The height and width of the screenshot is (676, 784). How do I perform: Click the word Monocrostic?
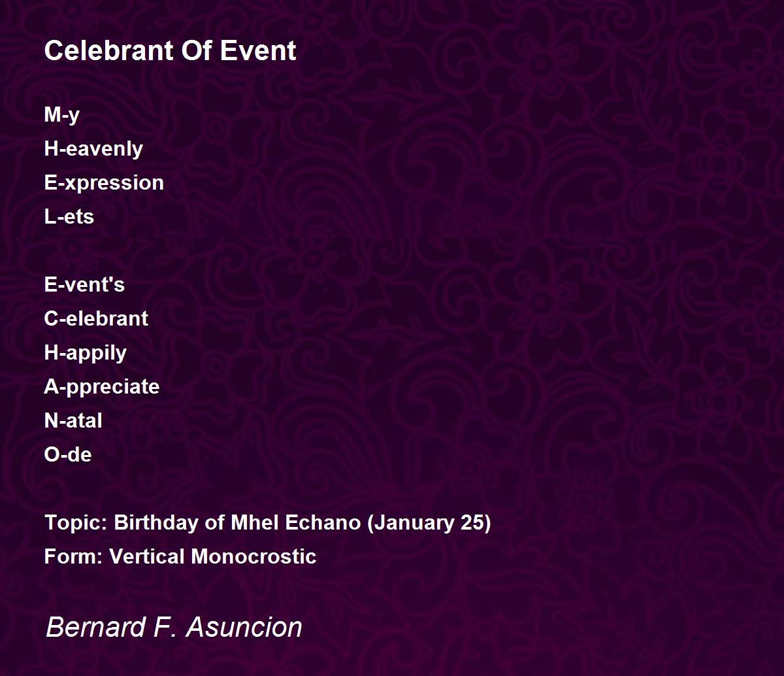pyautogui.click(x=253, y=556)
